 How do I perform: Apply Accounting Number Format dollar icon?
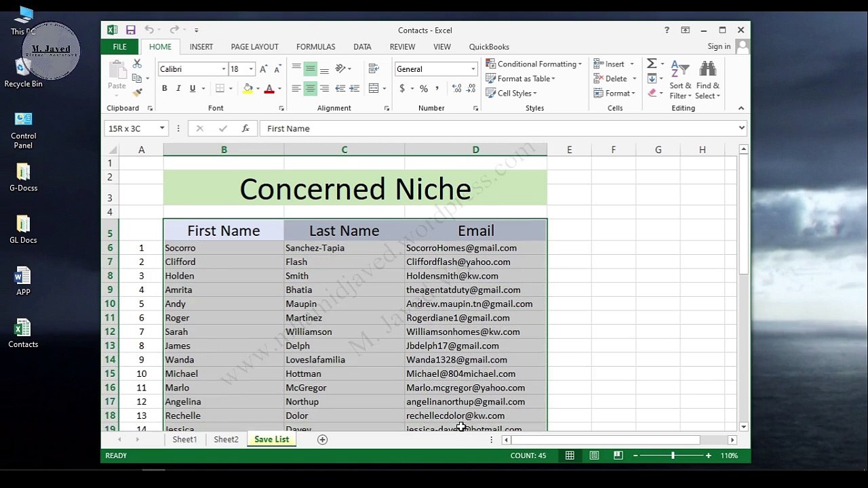point(402,89)
